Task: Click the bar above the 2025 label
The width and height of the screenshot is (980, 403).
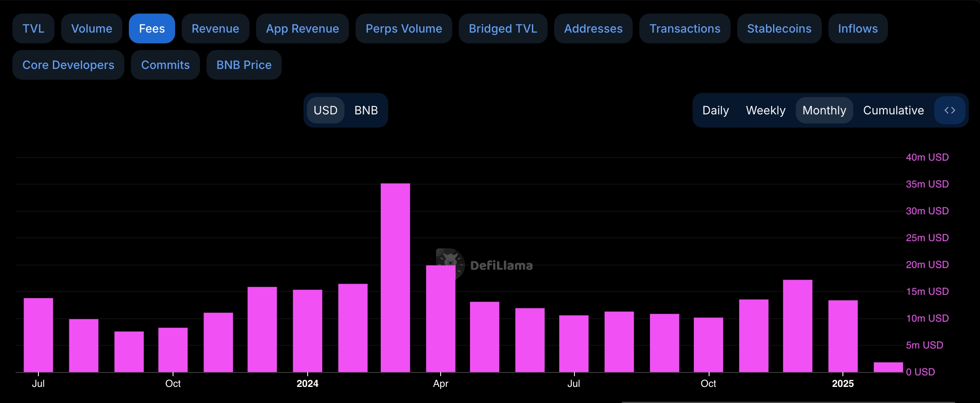Action: pyautogui.click(x=843, y=336)
